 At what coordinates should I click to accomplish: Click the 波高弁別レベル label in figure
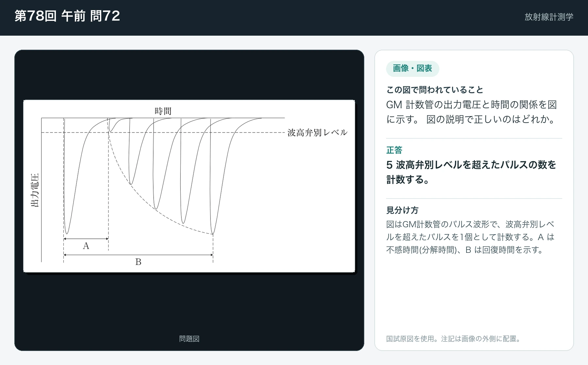tap(317, 132)
